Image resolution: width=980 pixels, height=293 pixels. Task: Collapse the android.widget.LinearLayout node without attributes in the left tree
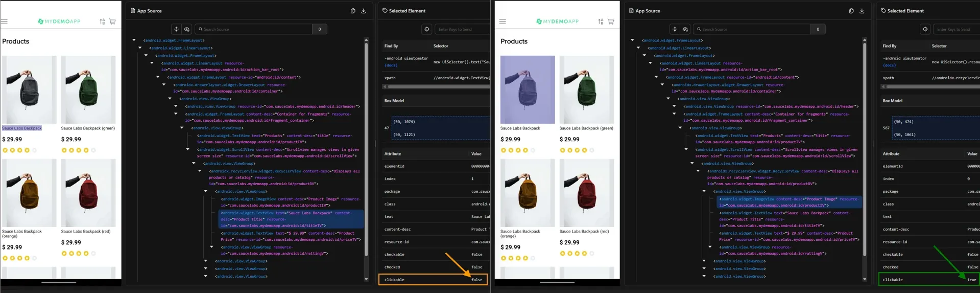pyautogui.click(x=140, y=48)
